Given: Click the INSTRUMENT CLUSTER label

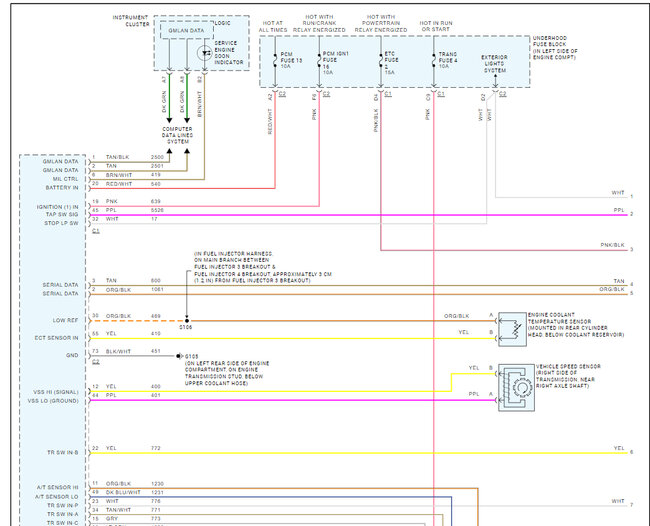Looking at the screenshot, I should 131,21.
